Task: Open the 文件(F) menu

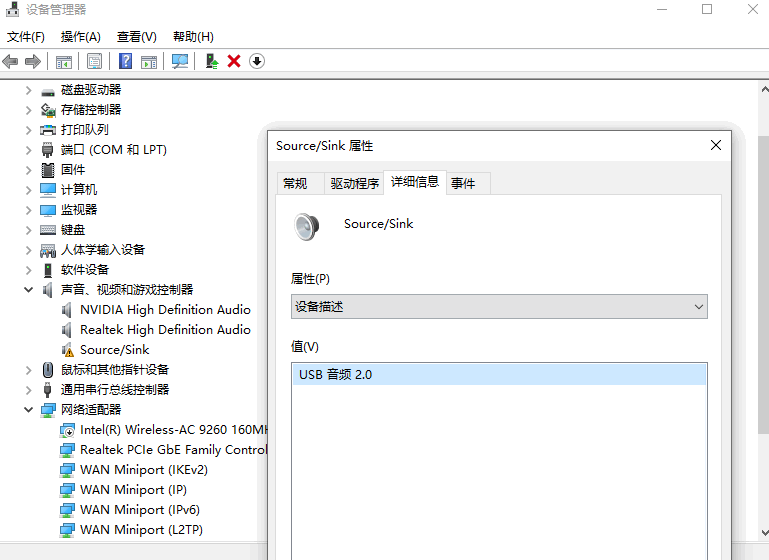Action: (x=26, y=37)
